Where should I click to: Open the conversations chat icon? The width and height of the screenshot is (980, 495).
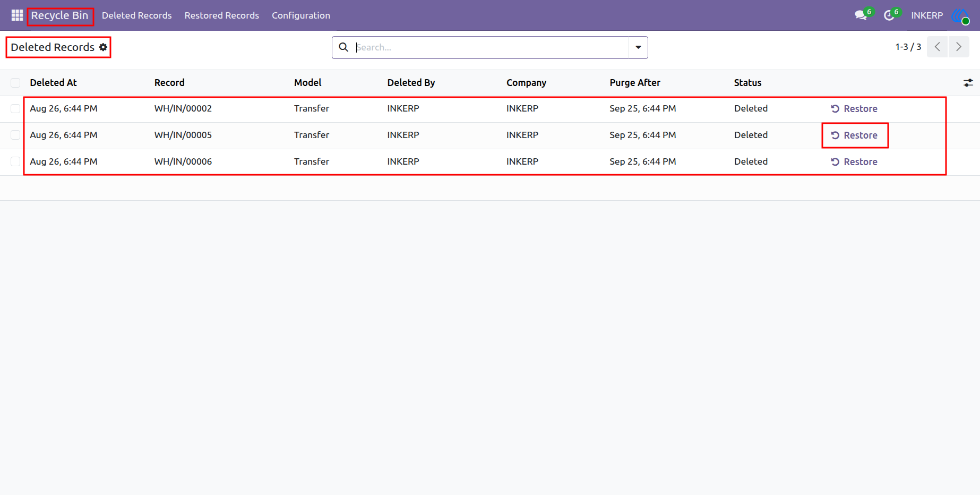(x=861, y=15)
